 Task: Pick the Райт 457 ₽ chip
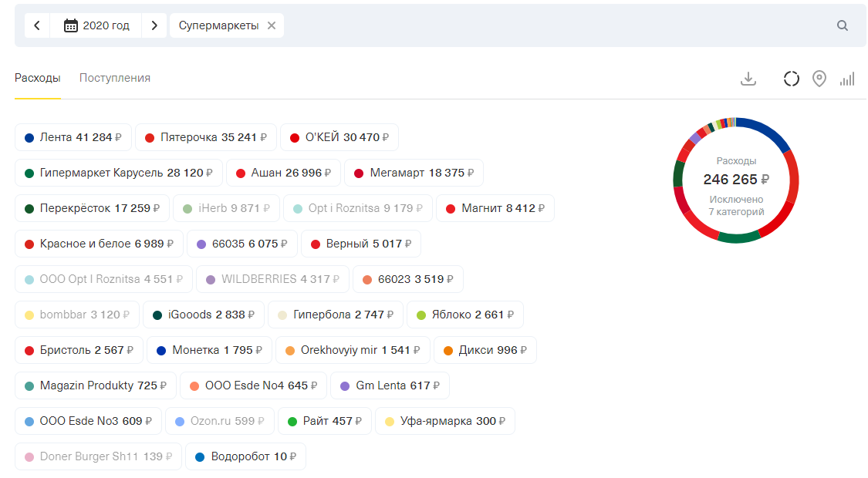coord(324,420)
